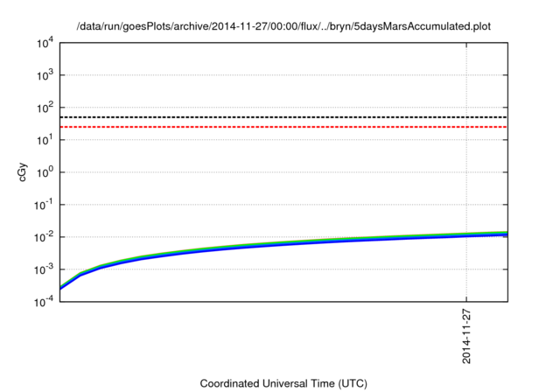Click the blue accumulated dose curve
The image size is (560, 392).
click(x=283, y=244)
